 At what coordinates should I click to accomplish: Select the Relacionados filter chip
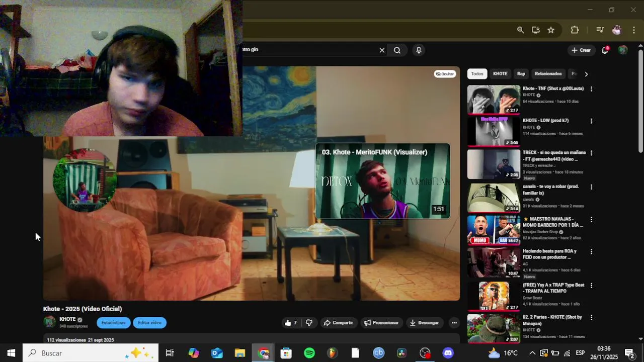point(548,74)
